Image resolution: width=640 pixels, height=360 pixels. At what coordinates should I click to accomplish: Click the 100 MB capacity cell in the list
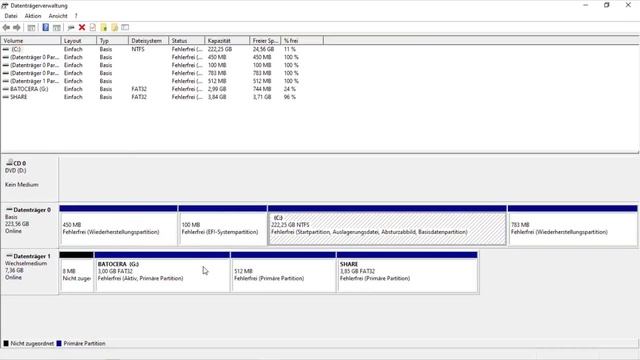click(x=217, y=65)
